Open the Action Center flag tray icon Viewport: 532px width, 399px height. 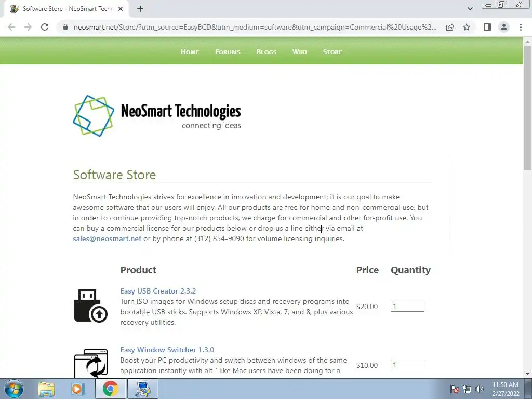(455, 389)
